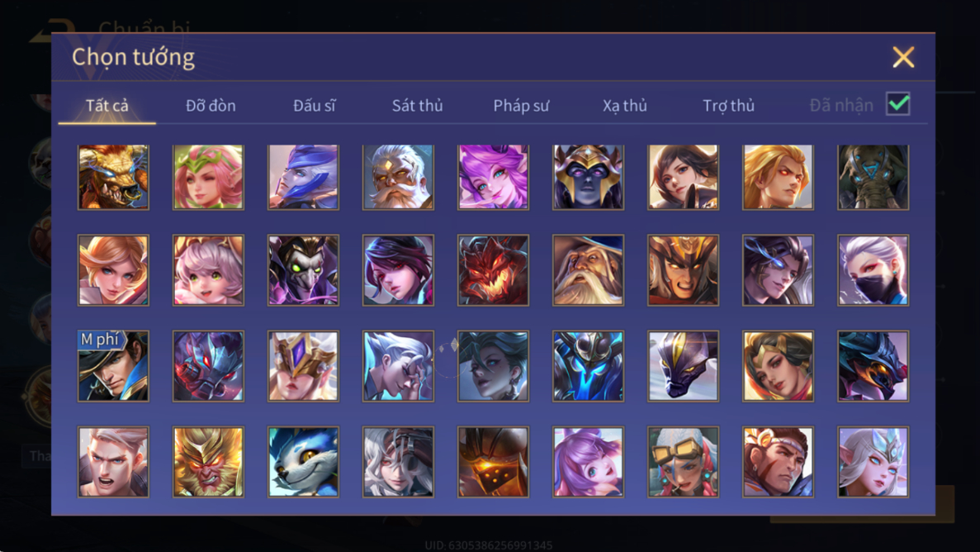Screen dimensions: 980x552
Task: Pick the old wizard with blue hat
Action: coord(588,270)
